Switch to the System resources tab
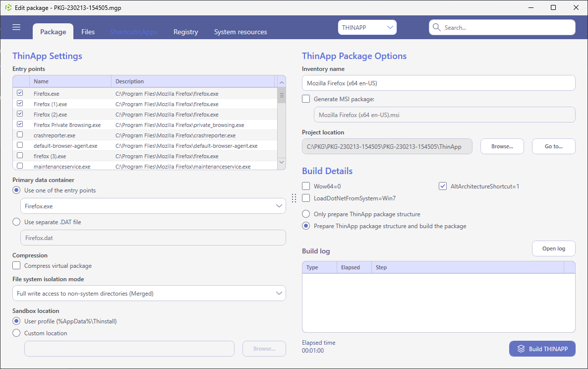This screenshot has height=369, width=588. [x=240, y=32]
